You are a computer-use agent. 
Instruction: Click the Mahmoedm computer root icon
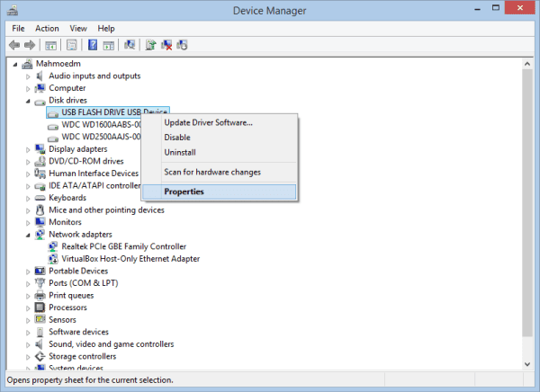click(27, 64)
